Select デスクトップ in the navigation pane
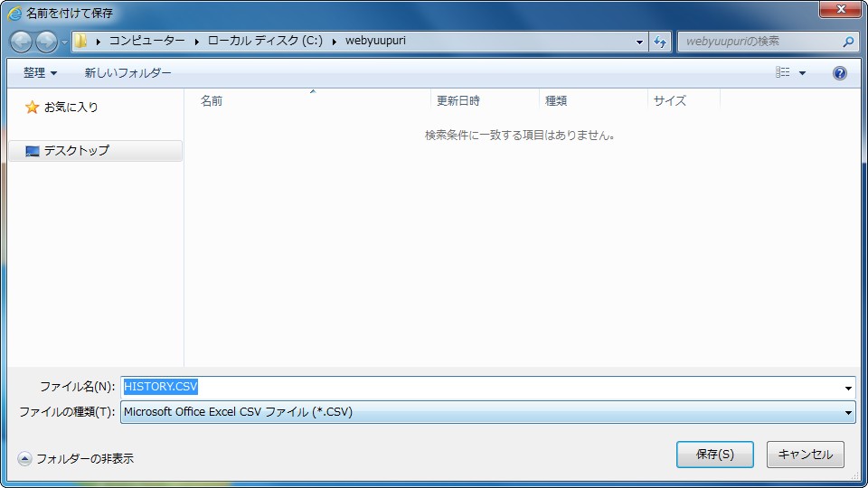 (76, 151)
